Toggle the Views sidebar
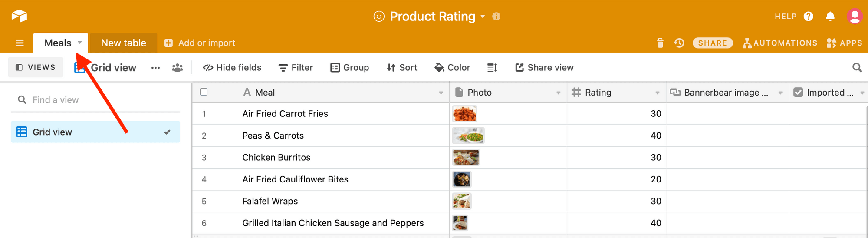 36,67
